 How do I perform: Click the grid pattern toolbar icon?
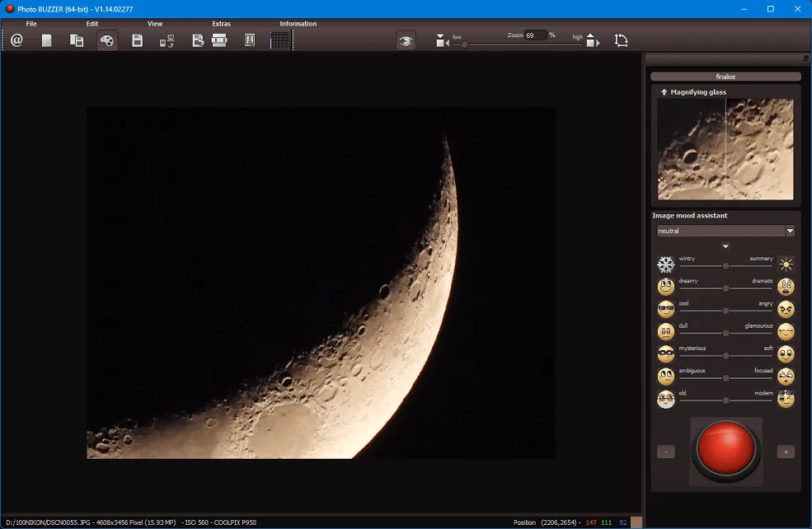281,40
